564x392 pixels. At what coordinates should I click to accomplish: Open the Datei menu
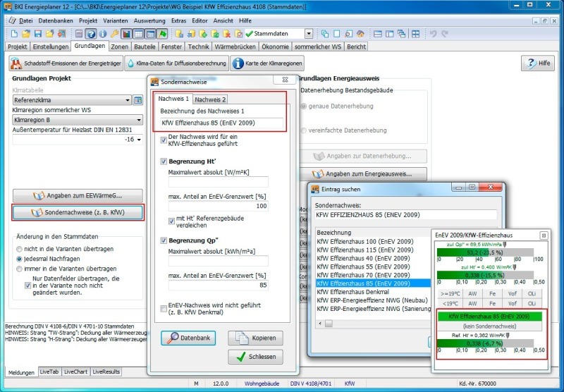point(25,21)
